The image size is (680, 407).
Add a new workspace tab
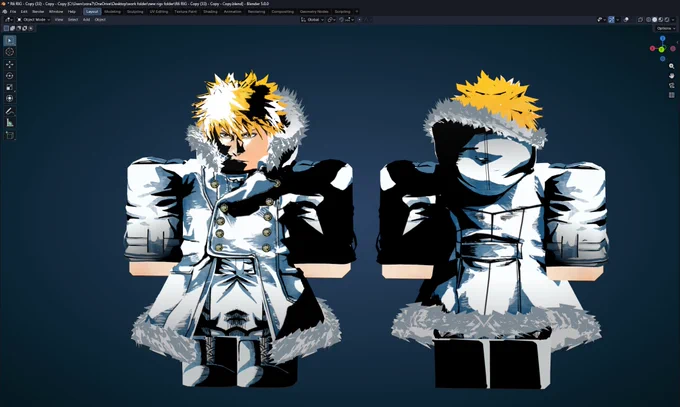(356, 12)
